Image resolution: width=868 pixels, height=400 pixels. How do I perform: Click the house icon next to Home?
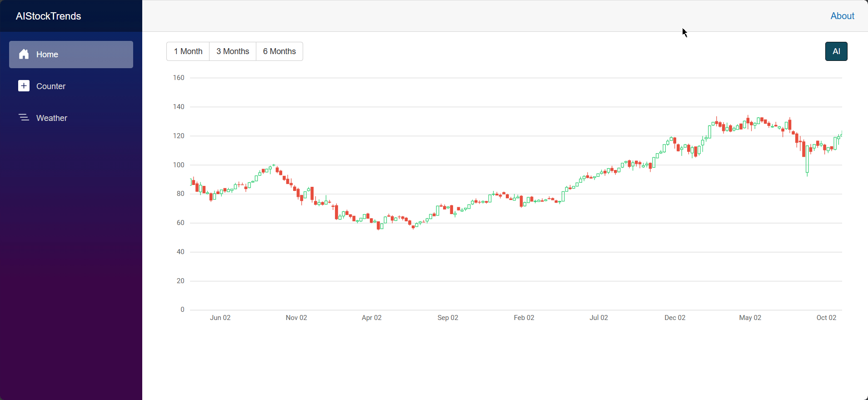click(x=24, y=55)
